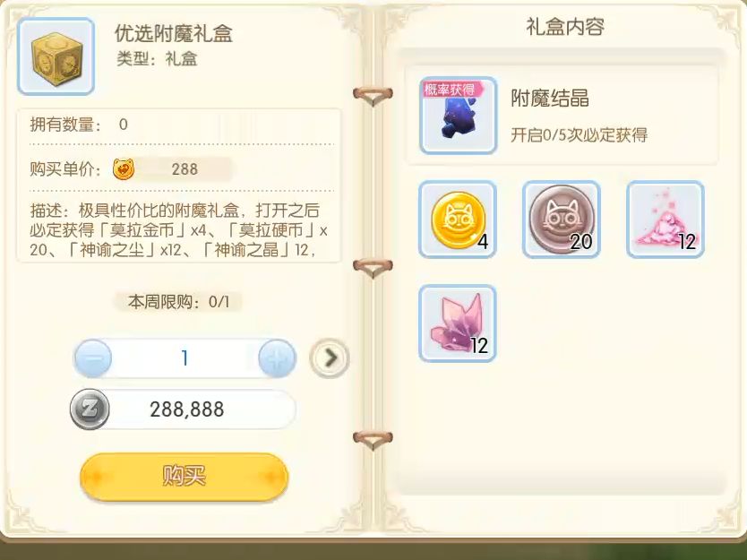Click the 本周限购 0/1 weekly limit label
Image resolution: width=747 pixels, height=560 pixels.
(x=178, y=302)
